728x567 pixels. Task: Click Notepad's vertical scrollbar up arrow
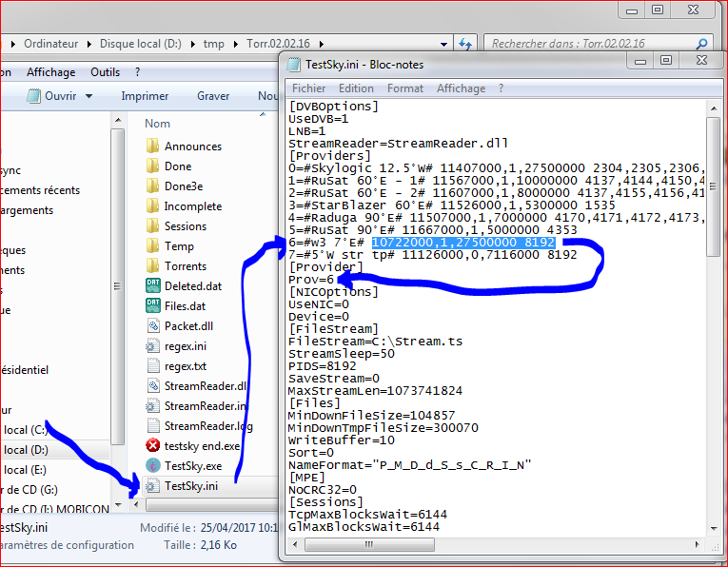tap(714, 107)
